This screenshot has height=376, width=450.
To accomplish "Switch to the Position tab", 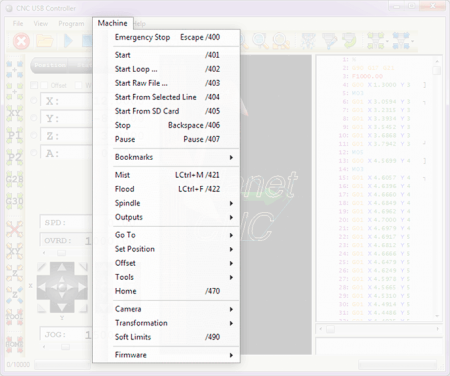I will [50, 65].
